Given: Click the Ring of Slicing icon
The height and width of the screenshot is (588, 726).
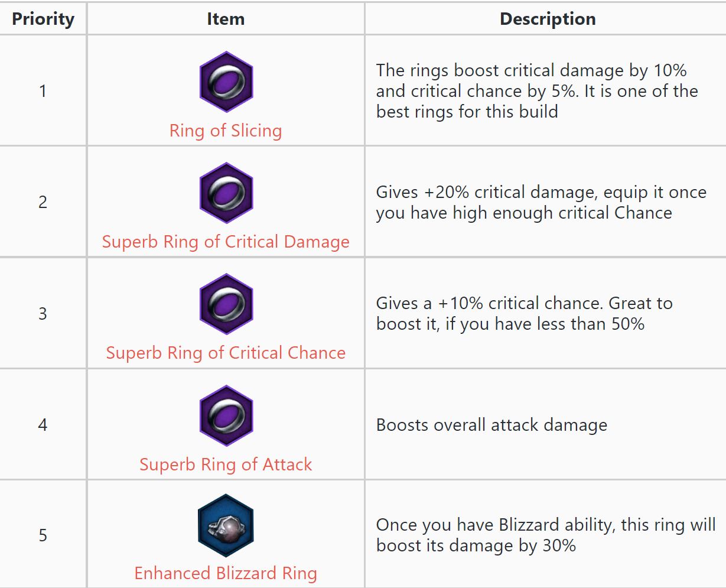Looking at the screenshot, I should coord(226,82).
